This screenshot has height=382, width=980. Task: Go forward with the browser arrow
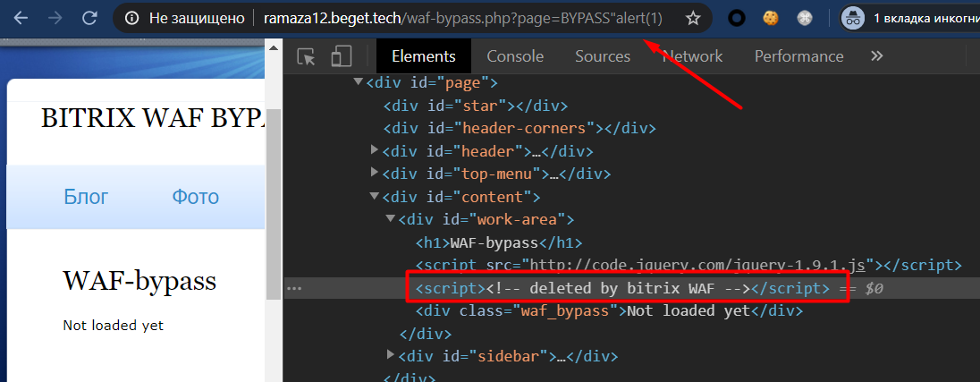point(55,19)
